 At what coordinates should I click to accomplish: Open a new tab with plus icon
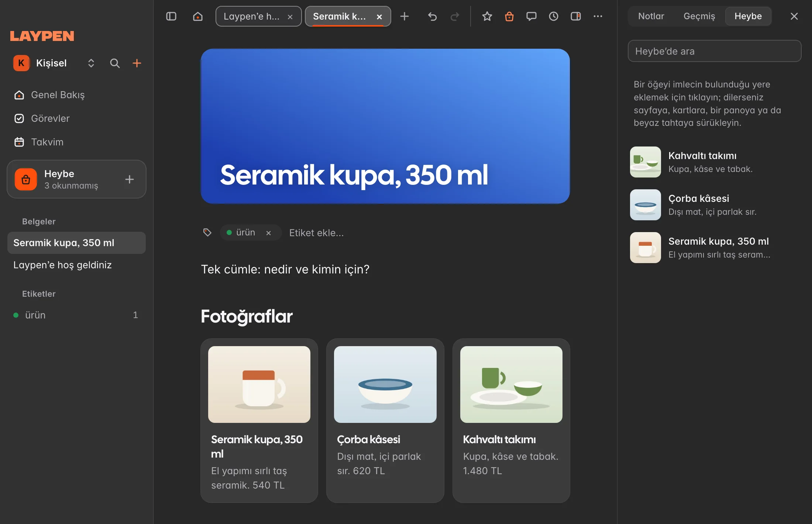405,16
